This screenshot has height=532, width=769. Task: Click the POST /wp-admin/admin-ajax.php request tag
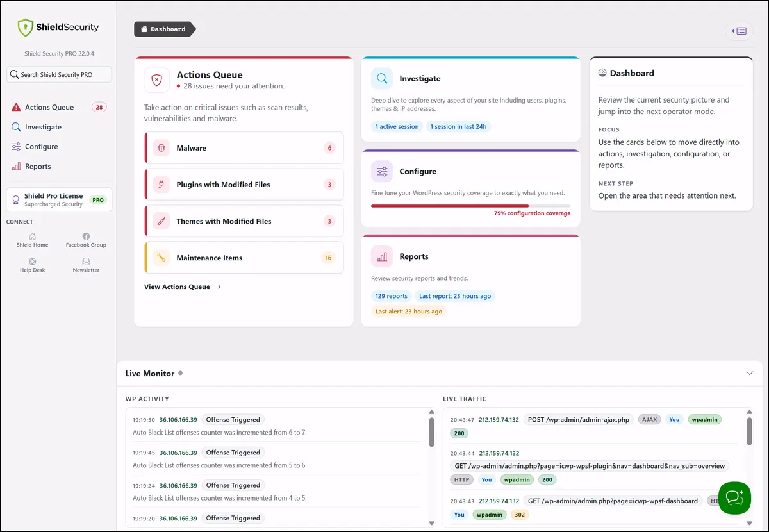pos(578,420)
